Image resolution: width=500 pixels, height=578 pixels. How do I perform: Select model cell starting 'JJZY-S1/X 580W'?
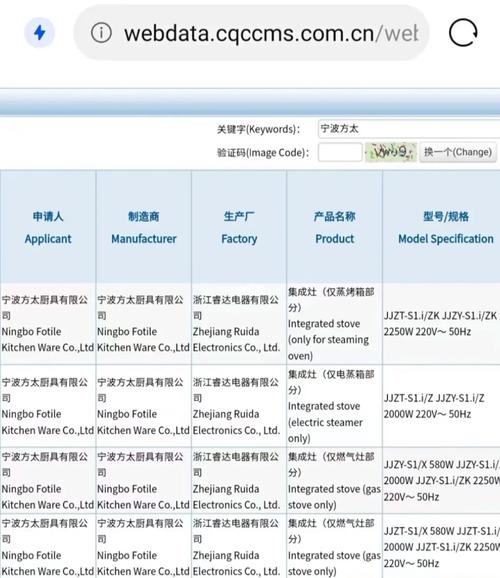coord(442,480)
